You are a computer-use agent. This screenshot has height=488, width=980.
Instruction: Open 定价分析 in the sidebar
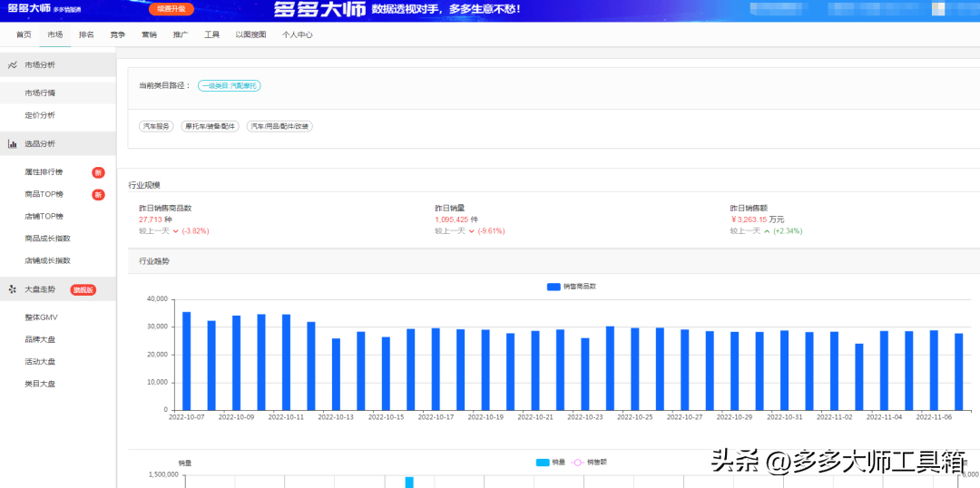[x=40, y=115]
